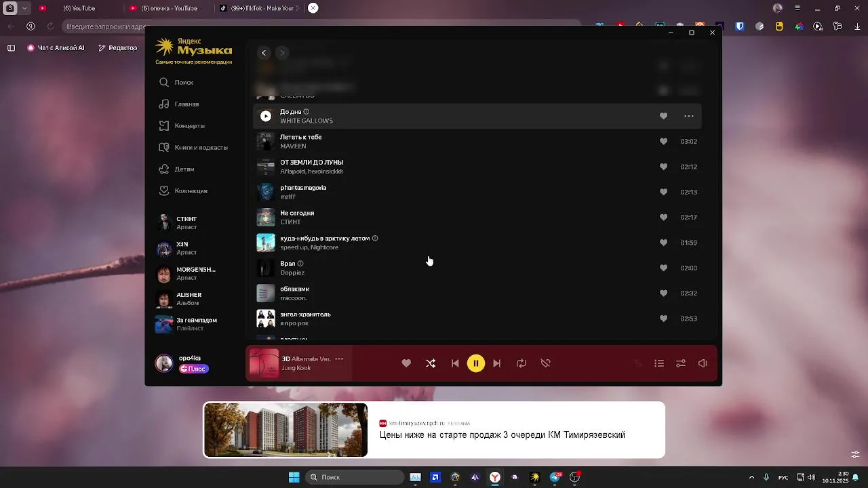Screen dimensions: 868x488
Task: Open the Windows Start menu
Action: pos(294,477)
